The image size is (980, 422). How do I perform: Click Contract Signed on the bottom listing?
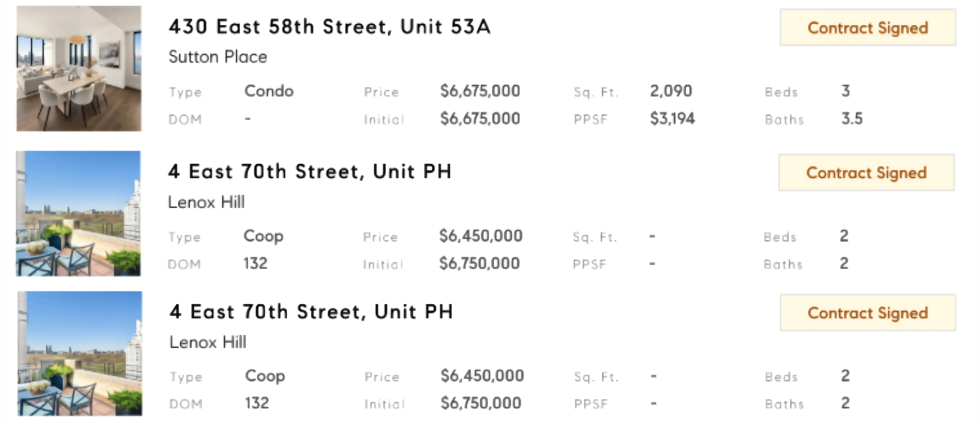click(868, 313)
